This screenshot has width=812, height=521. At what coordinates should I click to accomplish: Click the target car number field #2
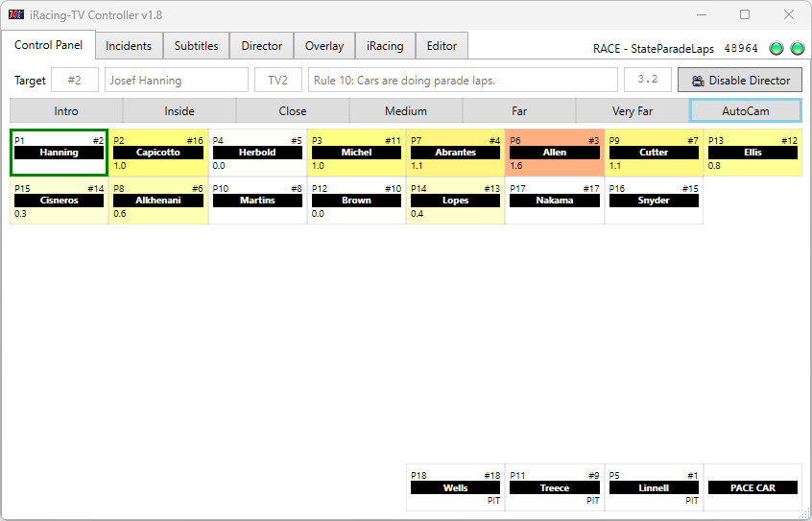pos(75,81)
